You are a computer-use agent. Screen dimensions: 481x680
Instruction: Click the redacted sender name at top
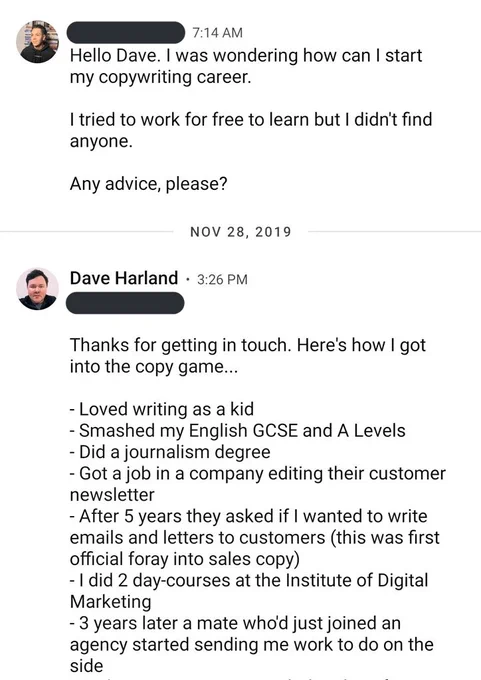coord(126,32)
